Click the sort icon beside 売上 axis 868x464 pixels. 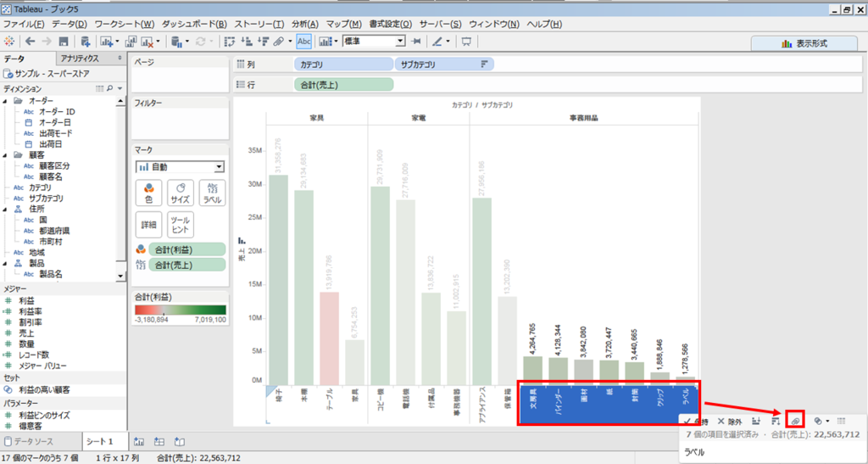[242, 240]
